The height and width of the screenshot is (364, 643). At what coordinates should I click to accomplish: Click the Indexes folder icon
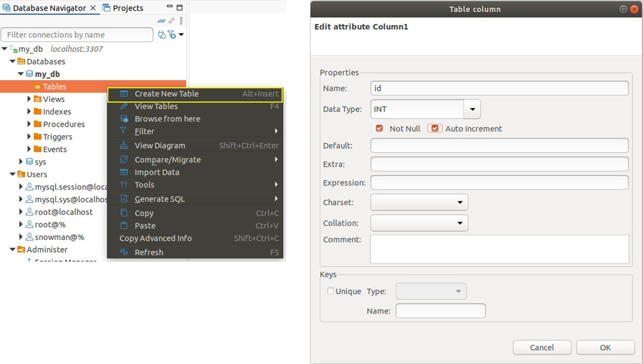tap(37, 112)
